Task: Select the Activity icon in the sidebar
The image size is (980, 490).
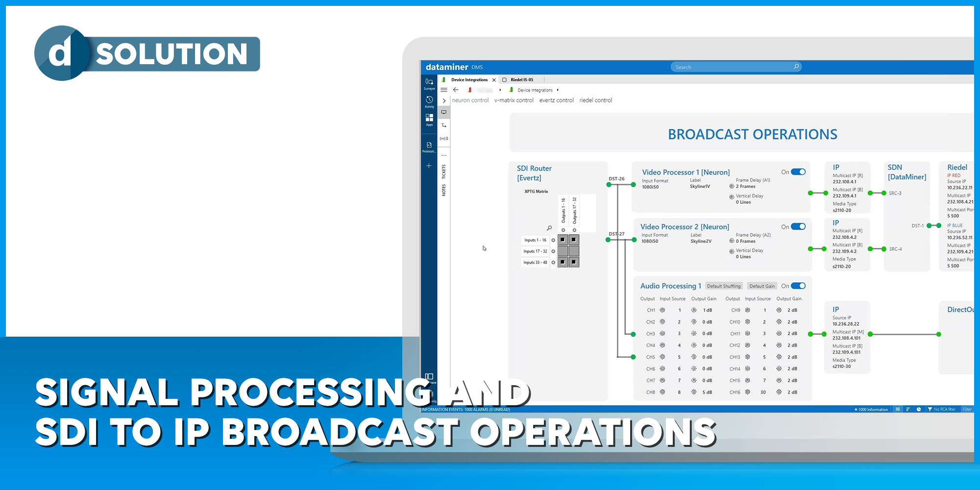Action: click(428, 100)
